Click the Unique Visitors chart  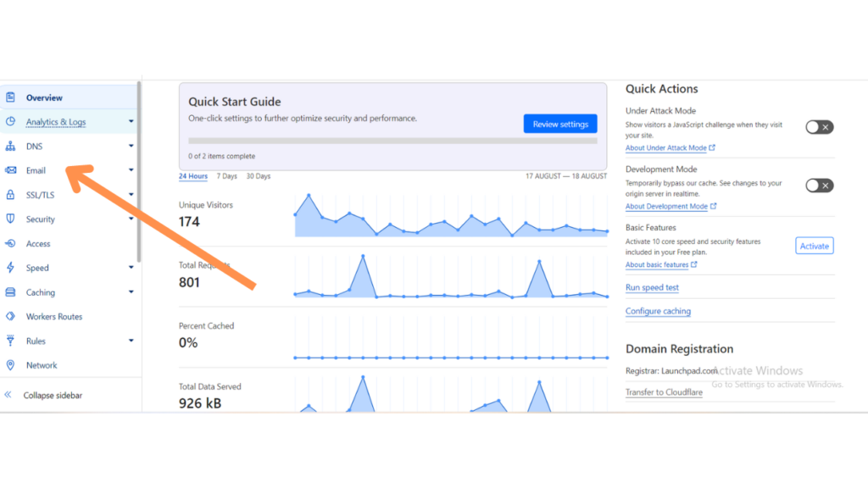[x=451, y=215]
